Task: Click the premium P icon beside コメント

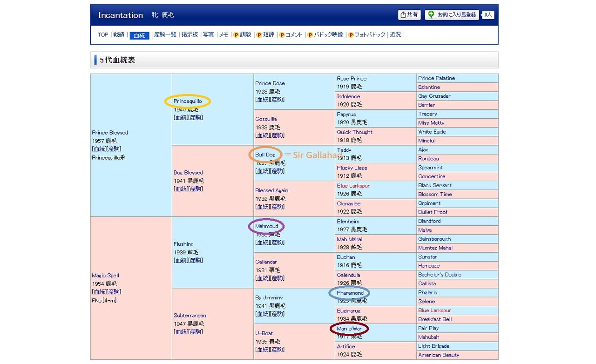Action: (x=282, y=35)
